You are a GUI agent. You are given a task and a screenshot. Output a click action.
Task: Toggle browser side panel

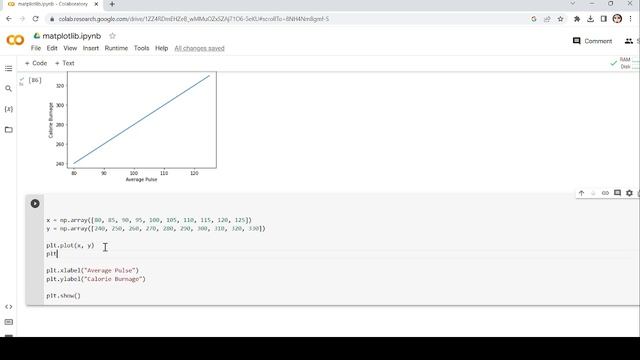pos(604,19)
